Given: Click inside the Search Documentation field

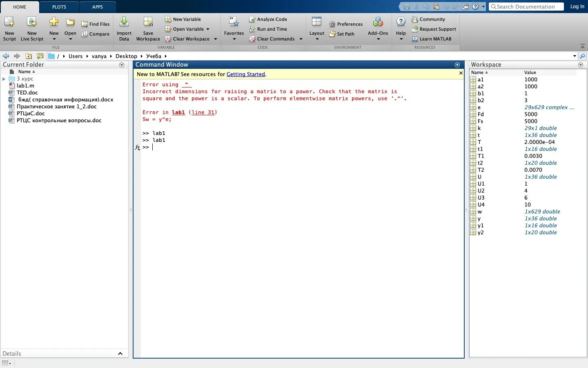Looking at the screenshot, I should [526, 7].
